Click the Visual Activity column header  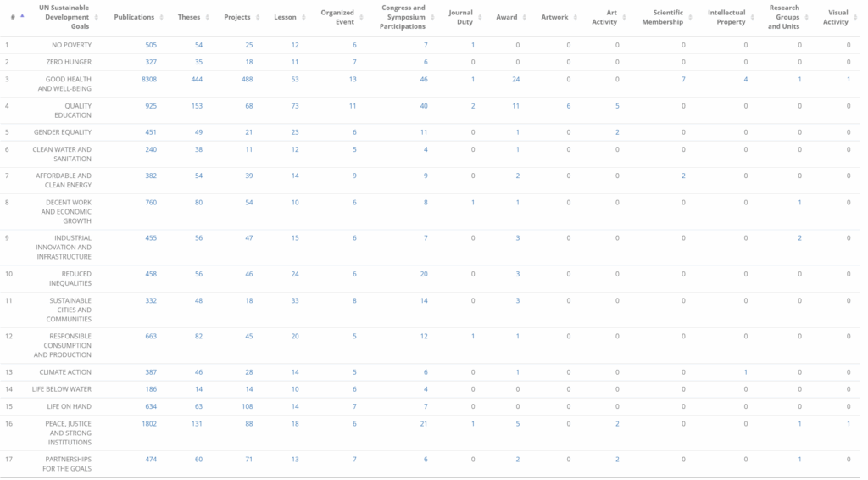836,17
